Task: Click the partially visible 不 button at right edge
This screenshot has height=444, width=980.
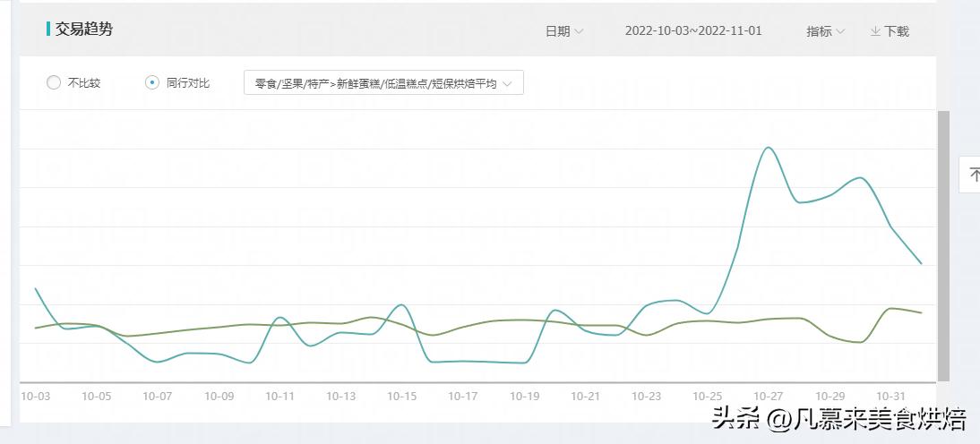Action: (x=971, y=175)
